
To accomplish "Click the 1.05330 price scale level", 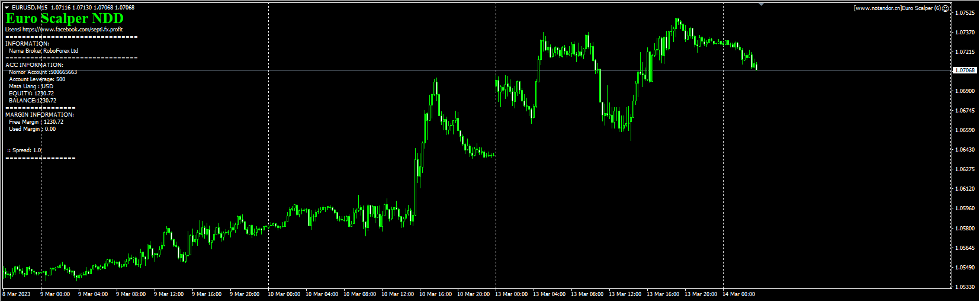I will pyautogui.click(x=965, y=287).
